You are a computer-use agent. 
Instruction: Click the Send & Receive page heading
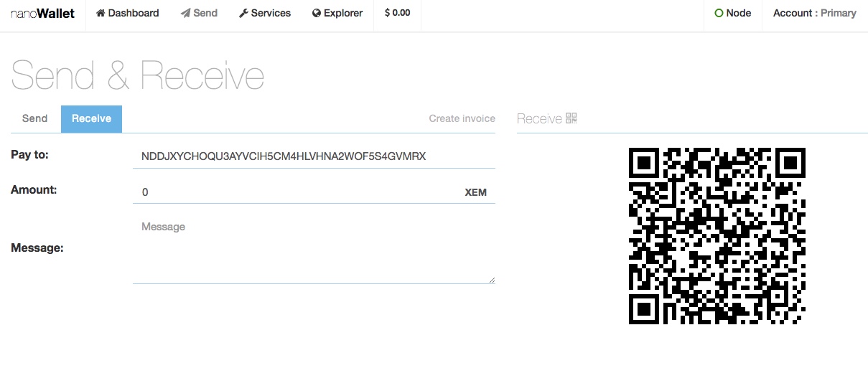pos(138,75)
